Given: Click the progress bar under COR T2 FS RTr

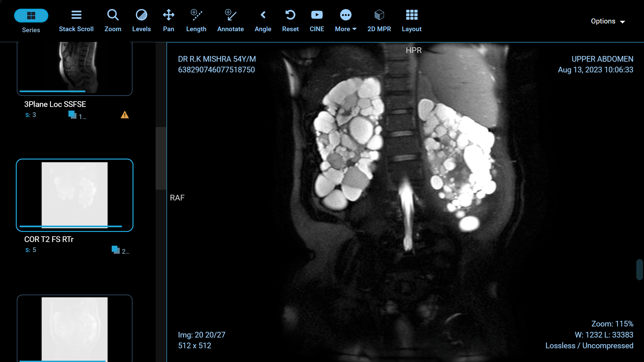Looking at the screenshot, I should point(71,226).
